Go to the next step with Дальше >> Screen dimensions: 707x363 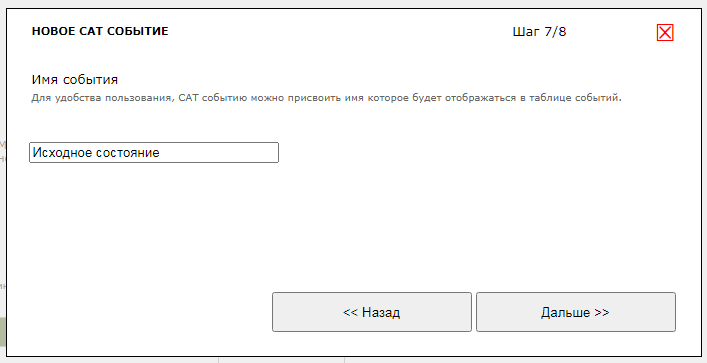[576, 312]
